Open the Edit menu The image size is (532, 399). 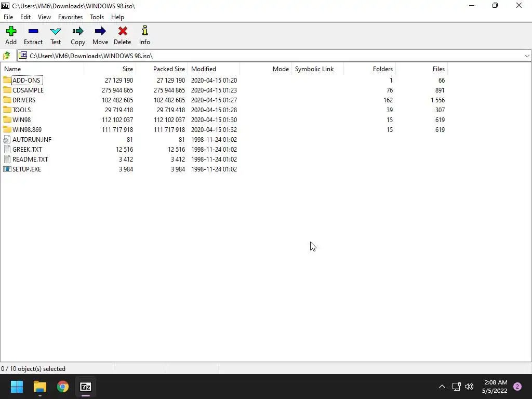point(25,17)
